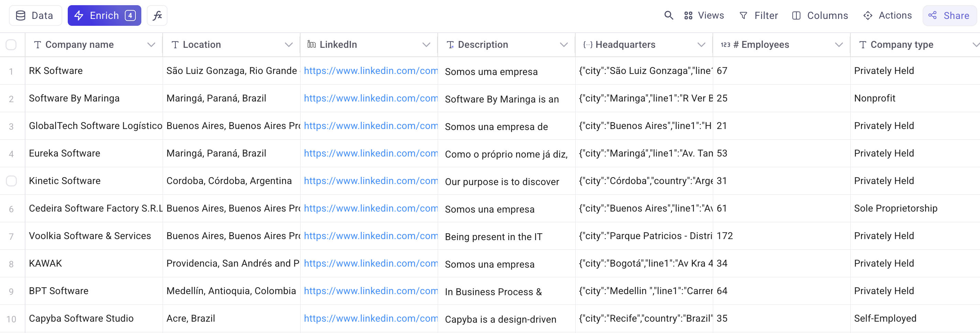Select row number 1

[x=11, y=72]
